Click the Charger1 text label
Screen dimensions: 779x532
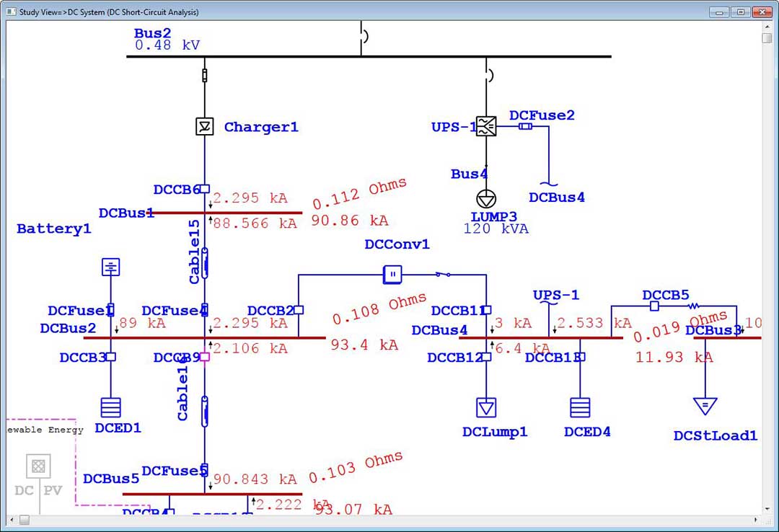click(260, 127)
